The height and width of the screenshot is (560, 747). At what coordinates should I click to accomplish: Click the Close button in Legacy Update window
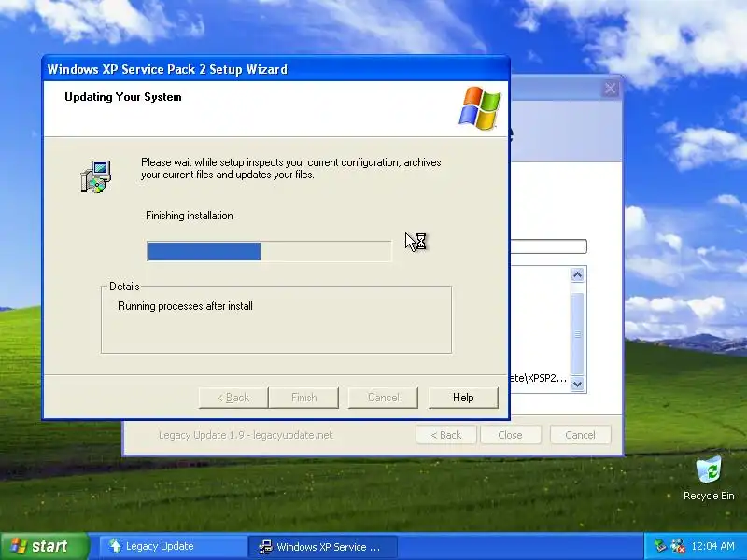click(510, 435)
